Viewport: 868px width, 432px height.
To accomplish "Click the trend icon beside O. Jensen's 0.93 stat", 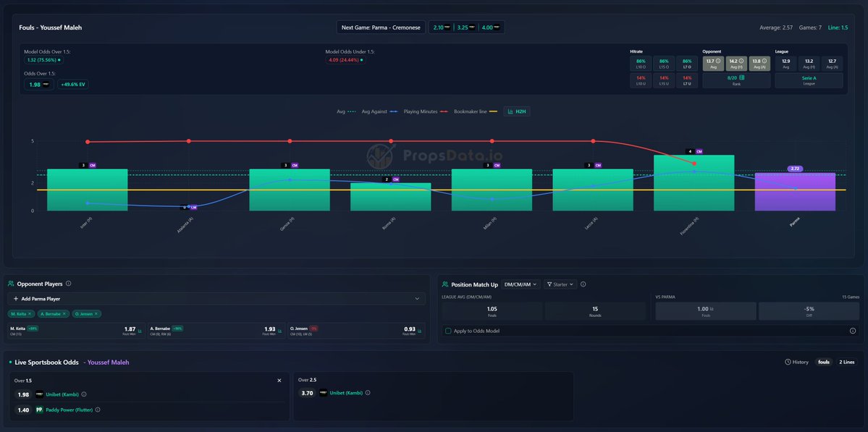I will pyautogui.click(x=420, y=331).
